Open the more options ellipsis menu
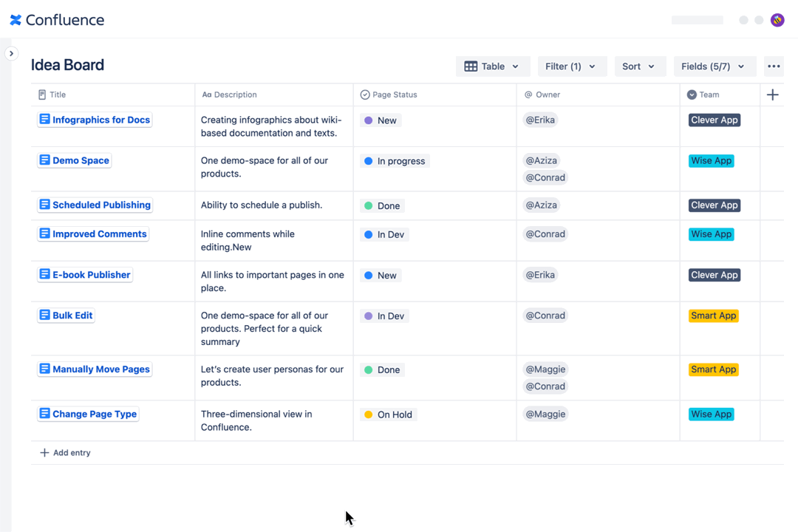The width and height of the screenshot is (798, 532). 774,66
